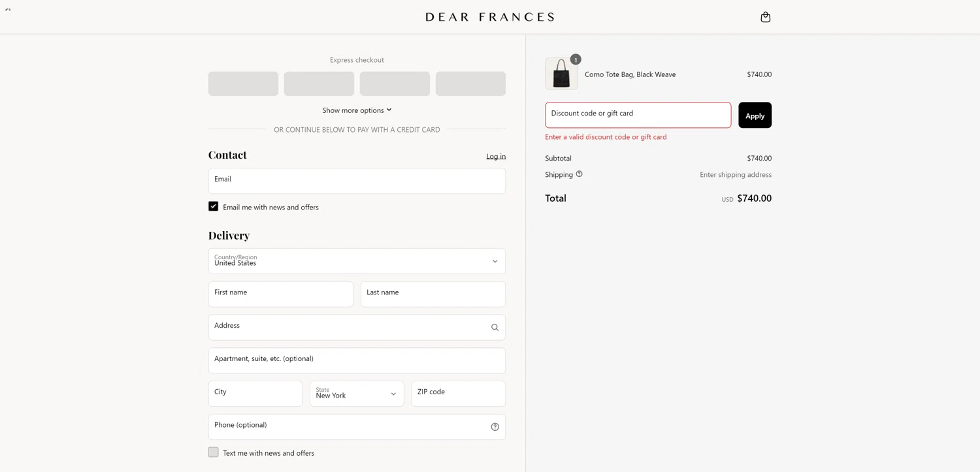The image size is (980, 472).
Task: Click the Address input field
Action: pos(357,327)
